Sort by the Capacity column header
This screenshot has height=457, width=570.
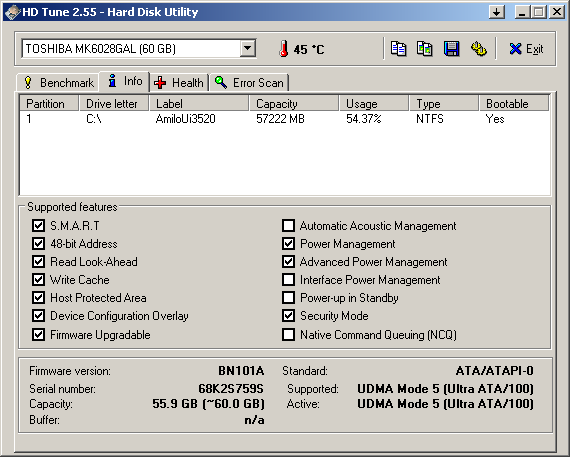tap(294, 104)
